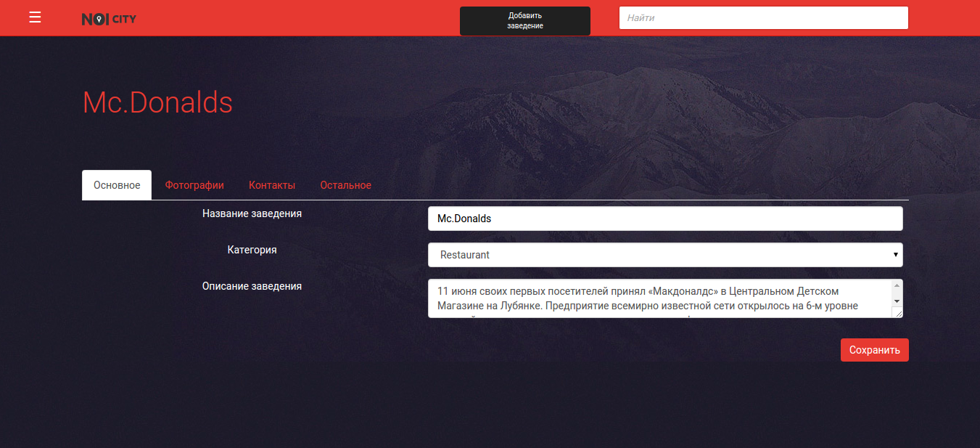Click the NOI City logo

109,19
